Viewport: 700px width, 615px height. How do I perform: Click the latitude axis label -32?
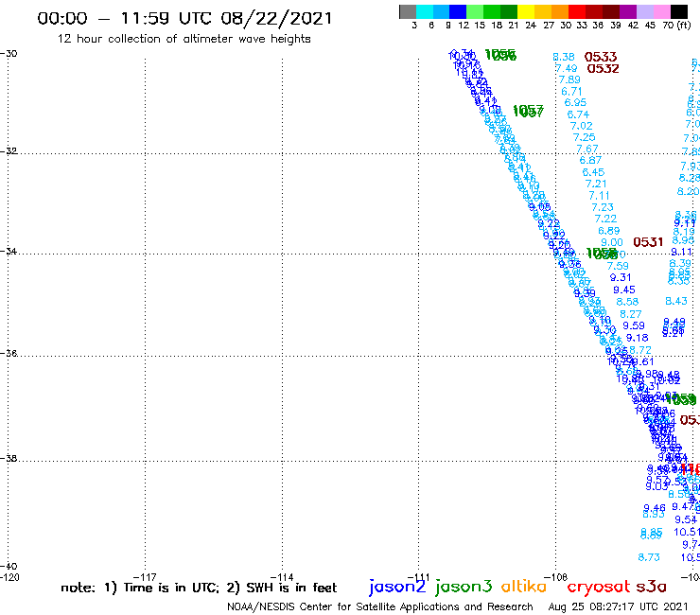tap(9, 151)
